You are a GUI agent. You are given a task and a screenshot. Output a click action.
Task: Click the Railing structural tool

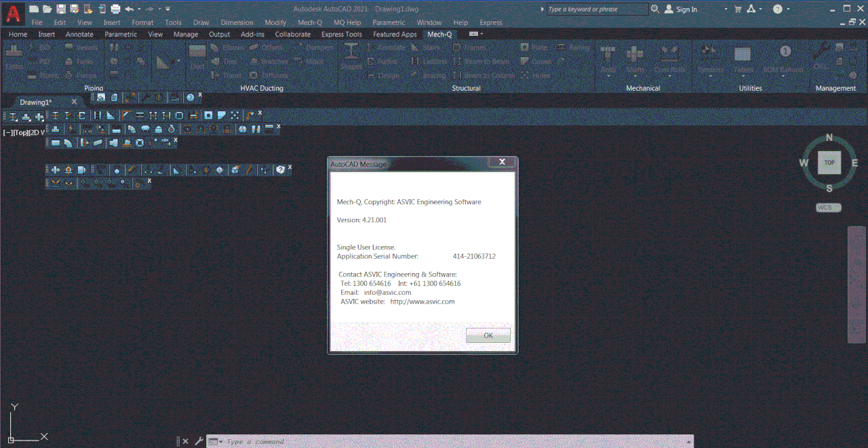(573, 47)
